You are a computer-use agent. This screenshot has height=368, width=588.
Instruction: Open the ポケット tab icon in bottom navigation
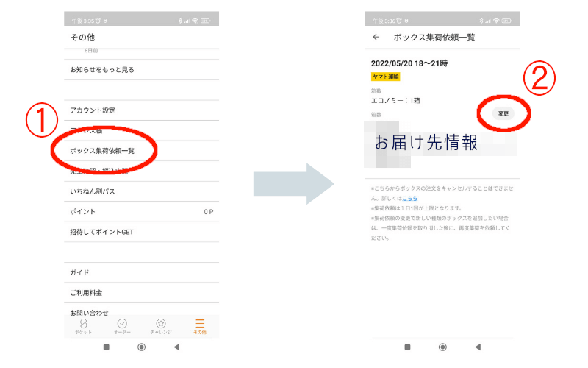[x=84, y=324]
